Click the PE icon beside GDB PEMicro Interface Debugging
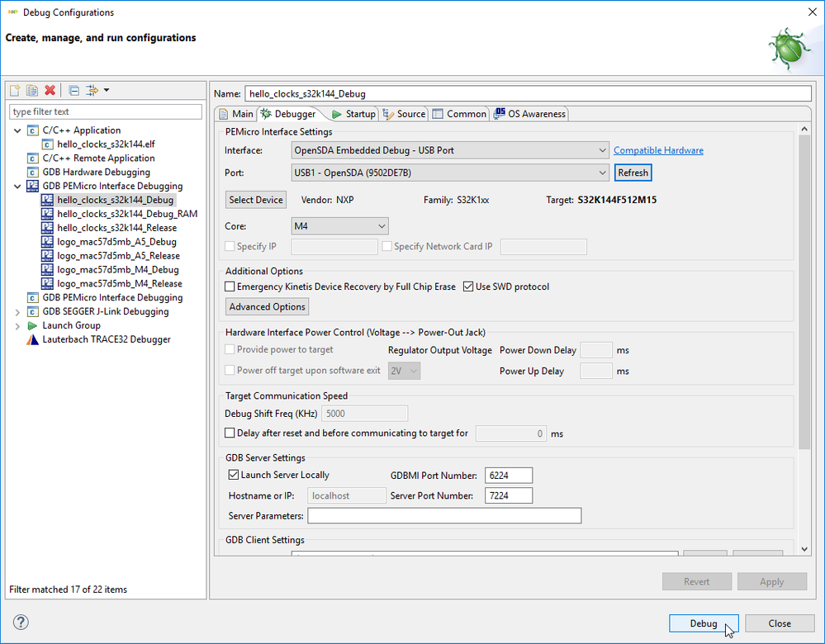825x644 pixels. pos(33,186)
